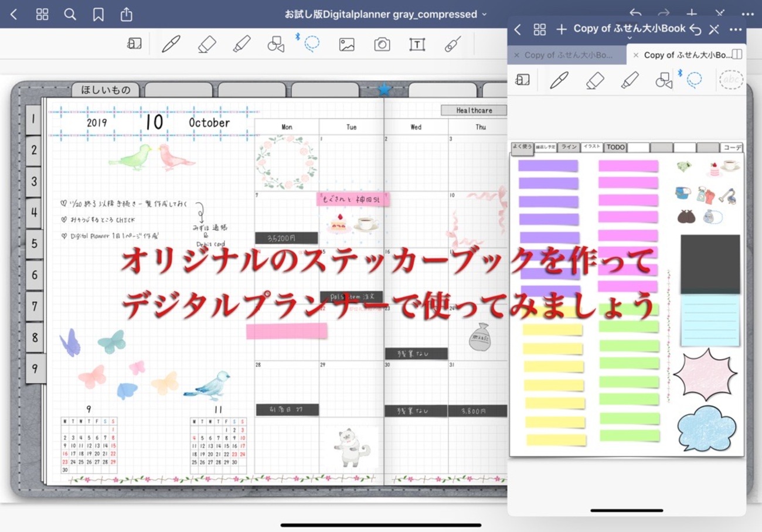
Task: Open search in the planner window
Action: tap(70, 14)
